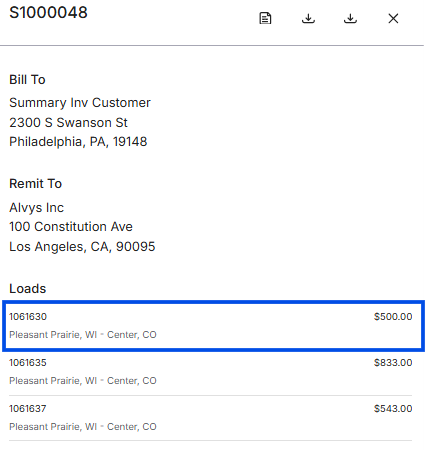Click the download icon beside the close X
This screenshot has height=450, width=425.
tap(350, 18)
